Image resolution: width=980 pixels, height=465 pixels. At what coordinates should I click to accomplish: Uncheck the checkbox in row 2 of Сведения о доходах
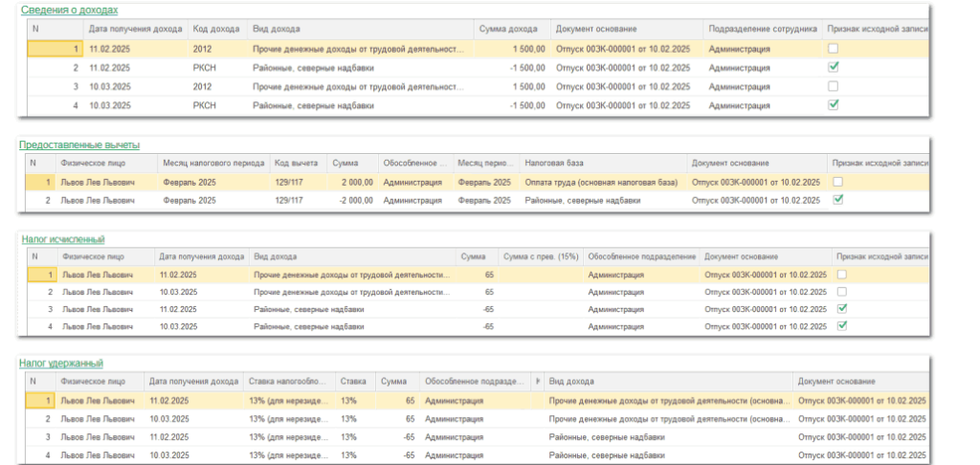[x=834, y=68]
